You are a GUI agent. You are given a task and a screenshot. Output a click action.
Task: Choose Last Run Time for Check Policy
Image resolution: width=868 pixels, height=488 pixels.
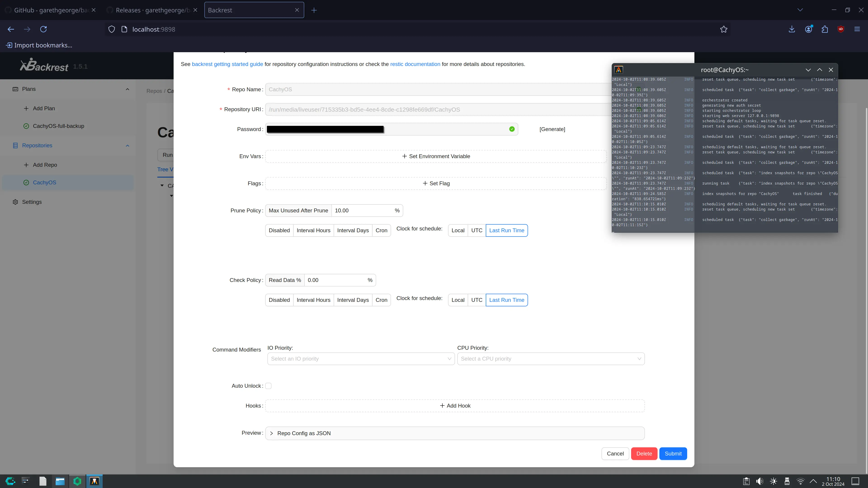click(x=507, y=300)
